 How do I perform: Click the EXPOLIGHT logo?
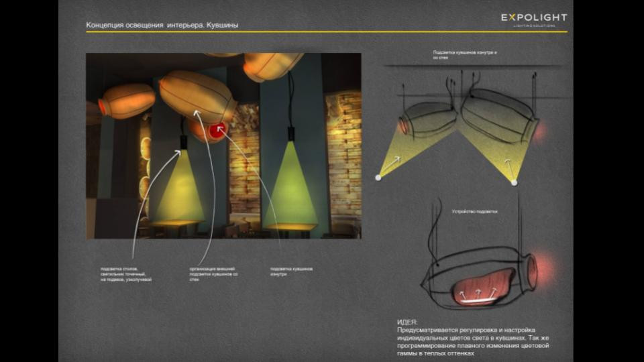533,19
